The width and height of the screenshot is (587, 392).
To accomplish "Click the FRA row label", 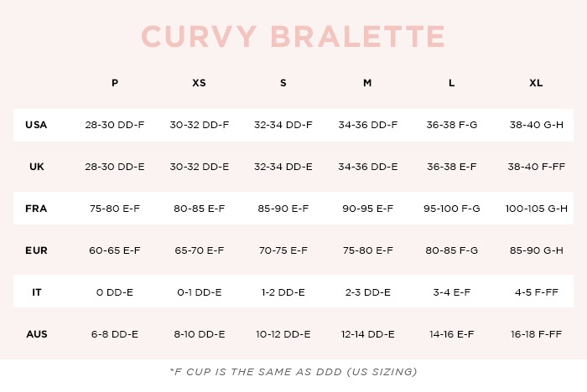I will click(x=36, y=209).
